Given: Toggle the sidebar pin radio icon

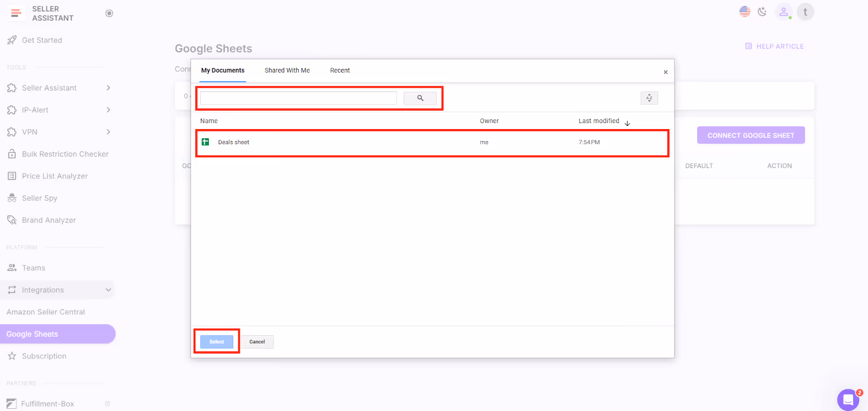Looking at the screenshot, I should (109, 13).
